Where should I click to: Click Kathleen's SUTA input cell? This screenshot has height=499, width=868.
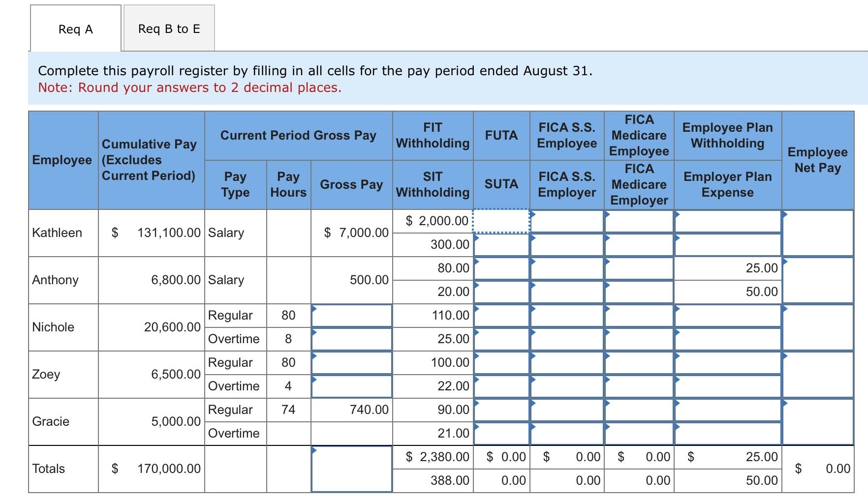pyautogui.click(x=502, y=244)
